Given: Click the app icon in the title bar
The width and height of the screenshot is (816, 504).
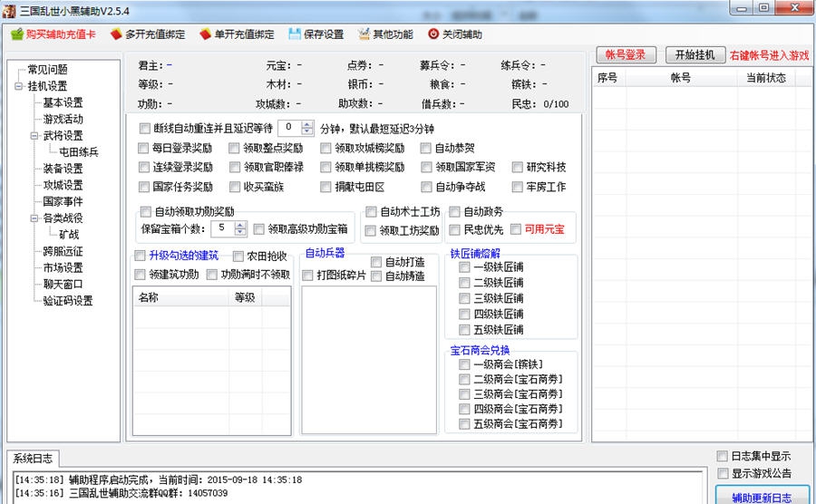Looking at the screenshot, I should pyautogui.click(x=10, y=8).
